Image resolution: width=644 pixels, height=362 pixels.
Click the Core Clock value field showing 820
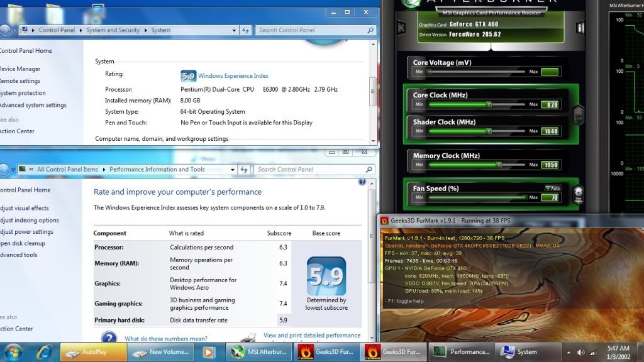pos(550,104)
